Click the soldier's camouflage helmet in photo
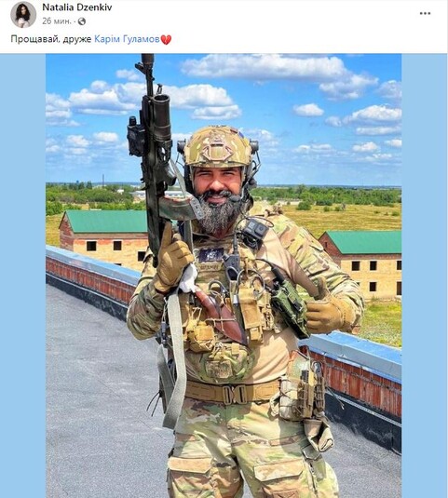Viewport: 448px width, 498px height. [219, 147]
